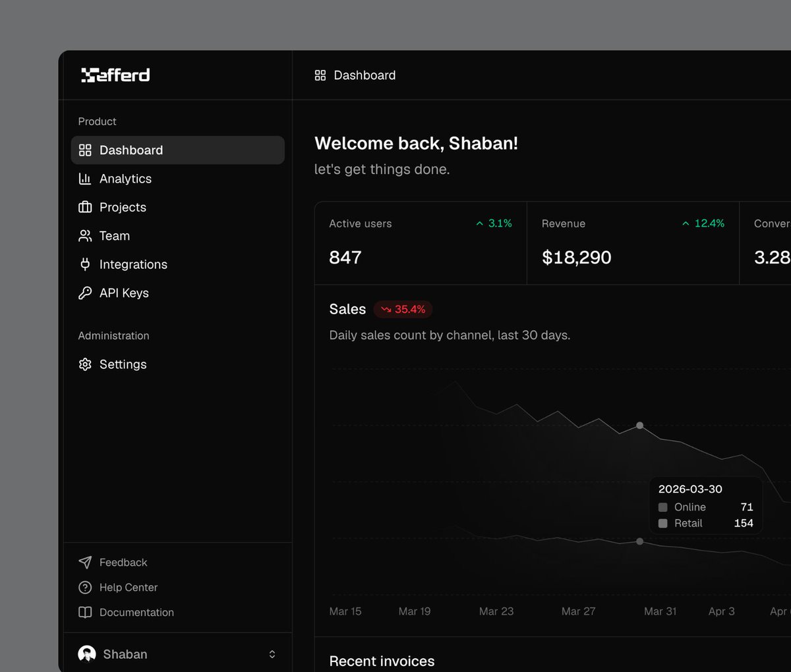Viewport: 791px width, 672px height.
Task: Click the lower chart data point marker
Action: 640,542
